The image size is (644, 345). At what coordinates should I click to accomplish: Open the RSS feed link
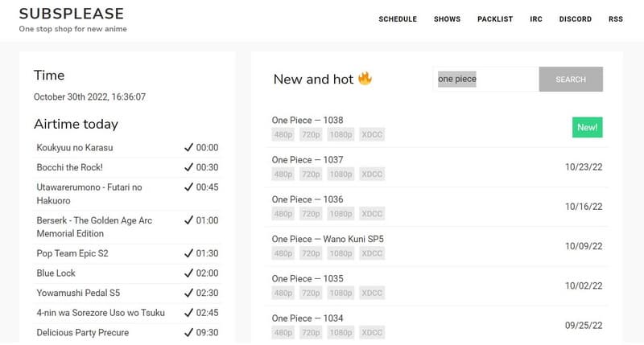coord(616,19)
